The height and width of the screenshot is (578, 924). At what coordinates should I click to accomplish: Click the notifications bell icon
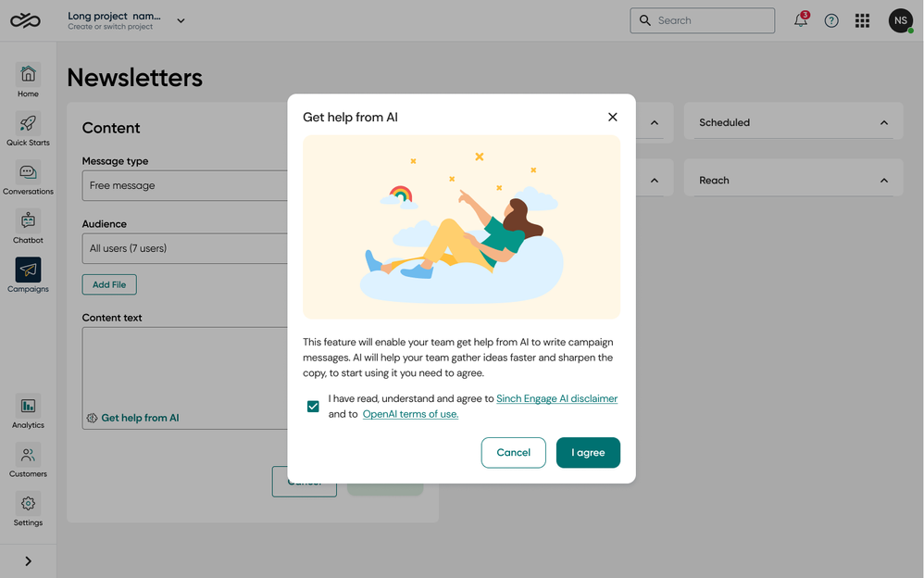[x=800, y=20]
